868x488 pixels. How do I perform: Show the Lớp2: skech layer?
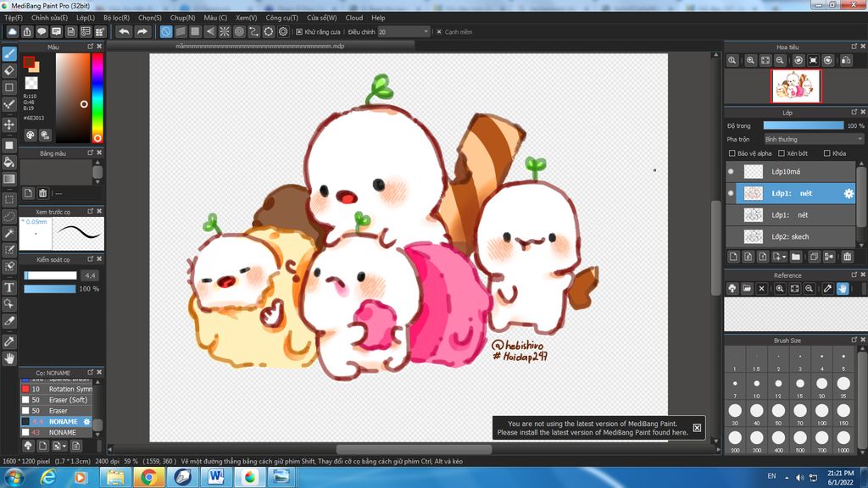click(731, 237)
